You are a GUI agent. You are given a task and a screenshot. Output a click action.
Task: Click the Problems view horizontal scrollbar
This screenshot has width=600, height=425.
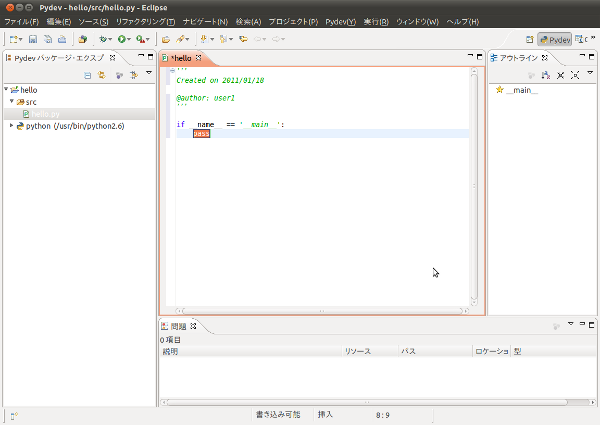point(378,402)
